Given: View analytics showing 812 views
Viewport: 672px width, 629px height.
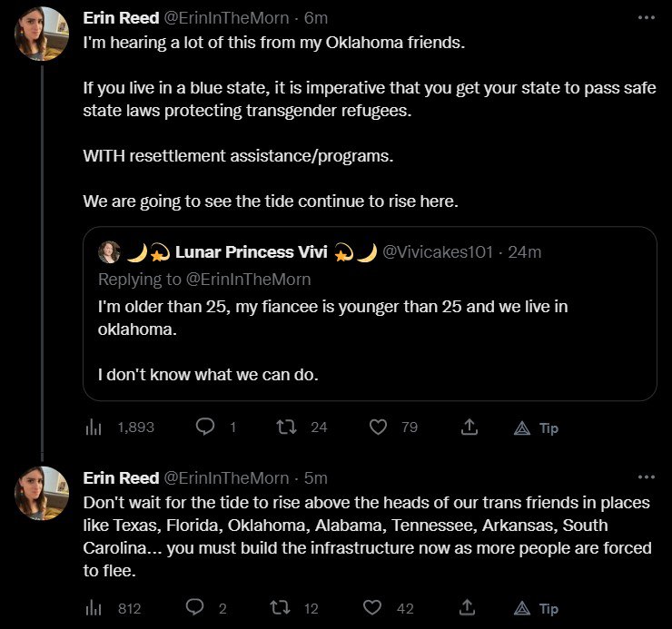Looking at the screenshot, I should click(x=92, y=608).
